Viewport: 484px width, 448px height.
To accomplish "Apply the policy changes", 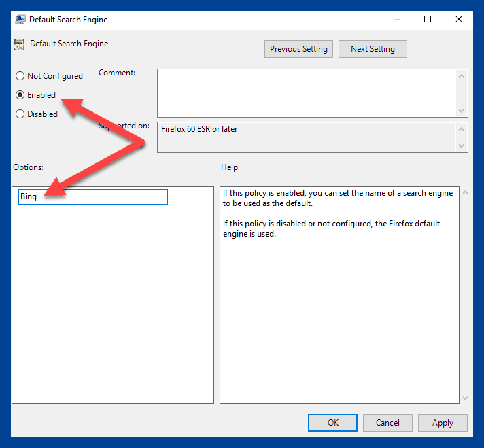I will pos(443,423).
